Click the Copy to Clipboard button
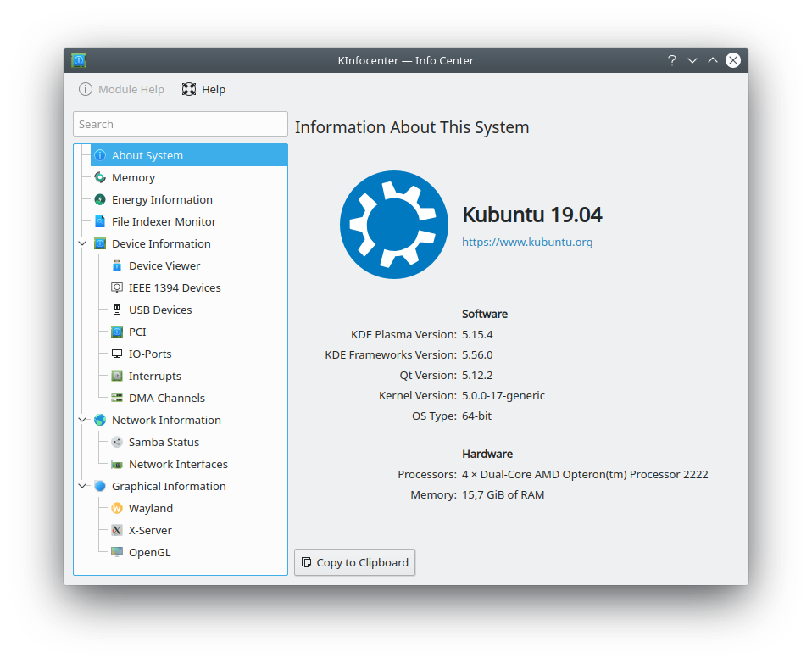 (355, 562)
